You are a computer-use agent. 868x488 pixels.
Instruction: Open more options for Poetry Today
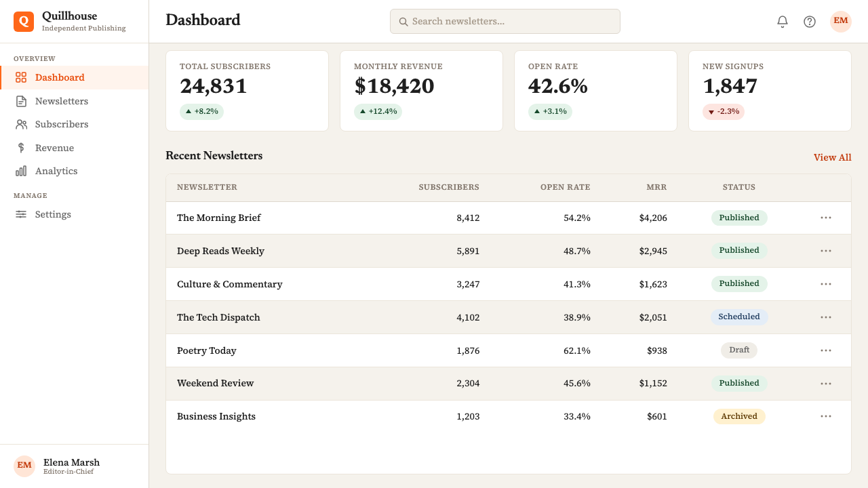(826, 350)
